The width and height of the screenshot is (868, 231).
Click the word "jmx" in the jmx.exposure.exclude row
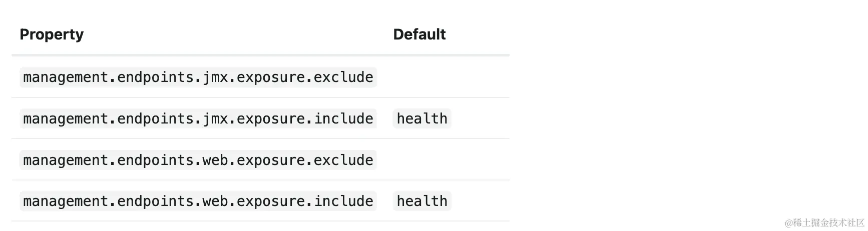(215, 77)
